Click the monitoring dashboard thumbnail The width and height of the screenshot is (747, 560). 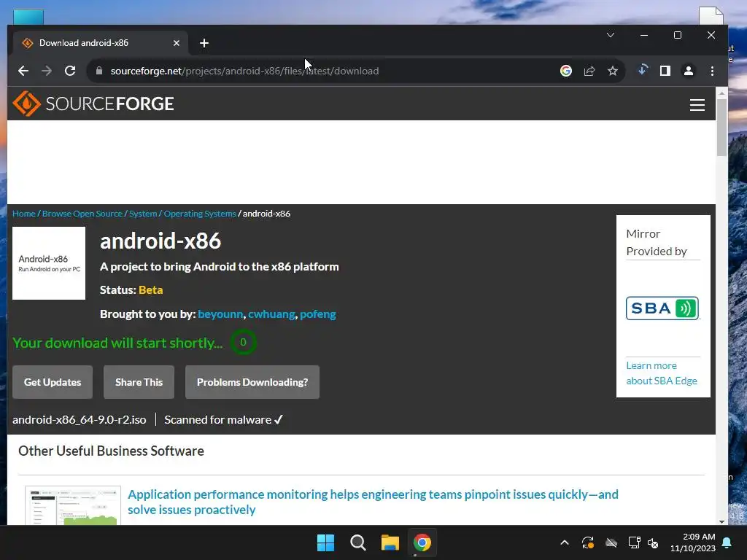(x=73, y=506)
